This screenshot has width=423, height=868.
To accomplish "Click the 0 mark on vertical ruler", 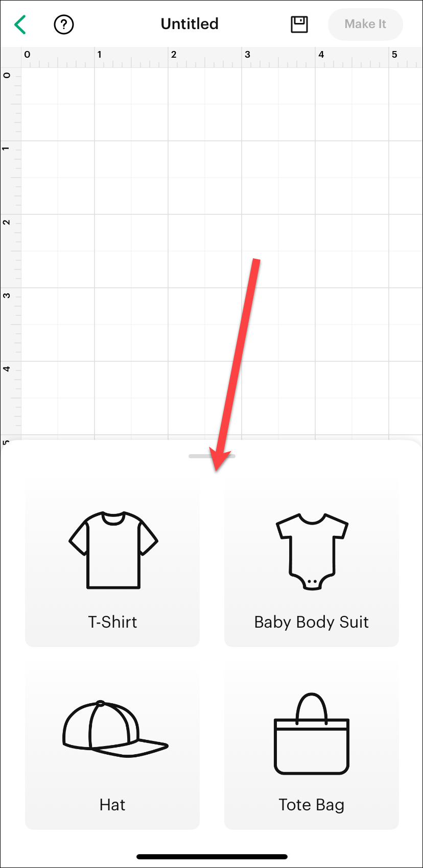I will [x=7, y=76].
